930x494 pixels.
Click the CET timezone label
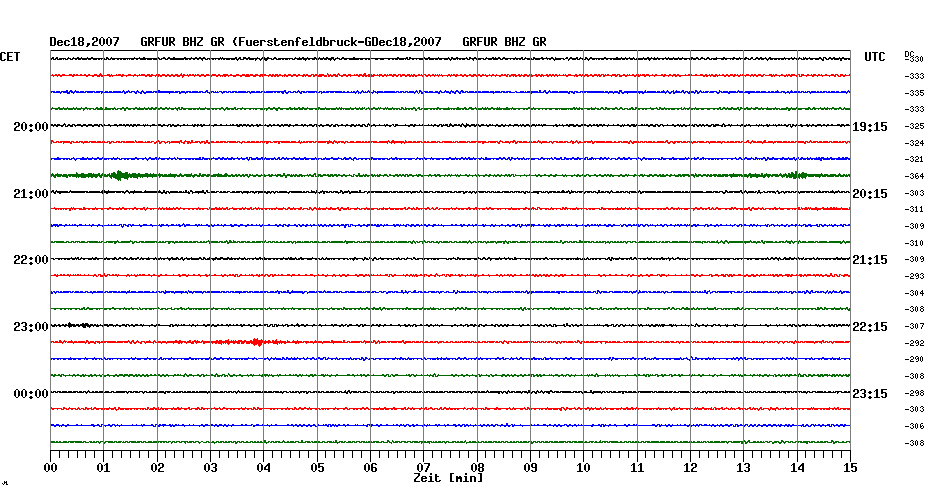[9, 57]
